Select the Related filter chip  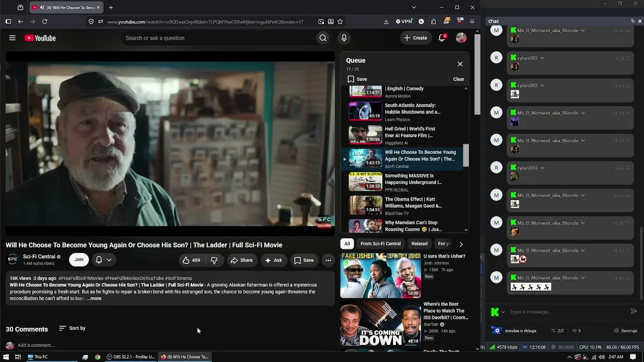(419, 244)
